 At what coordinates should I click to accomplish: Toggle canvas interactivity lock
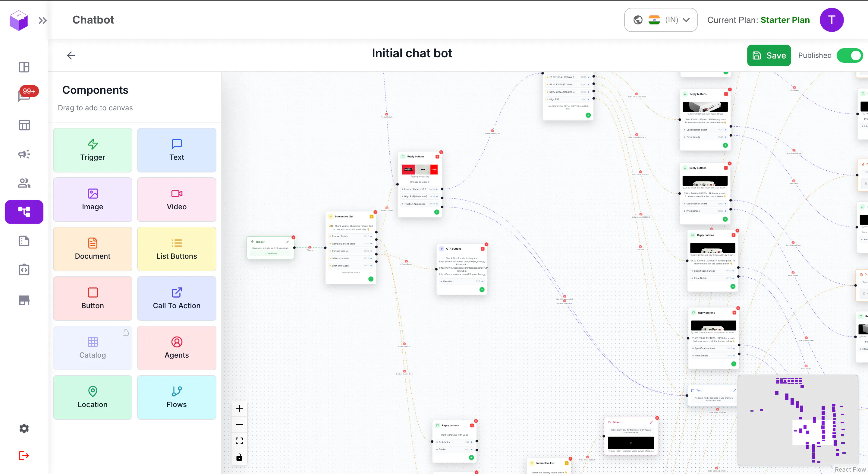click(239, 457)
